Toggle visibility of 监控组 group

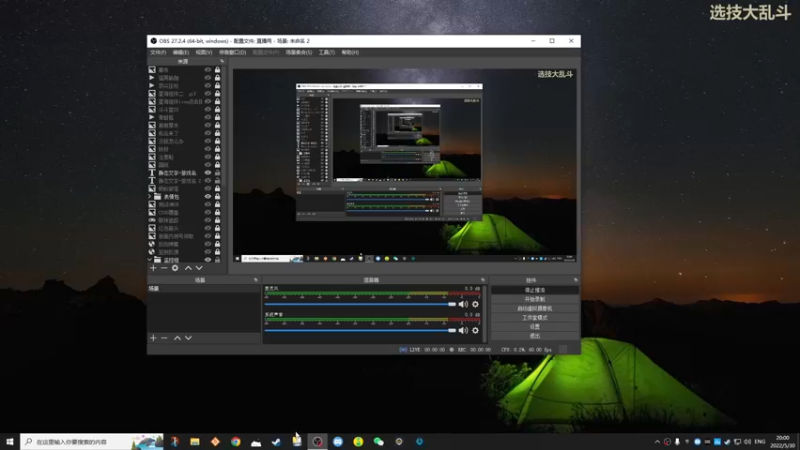[x=208, y=260]
